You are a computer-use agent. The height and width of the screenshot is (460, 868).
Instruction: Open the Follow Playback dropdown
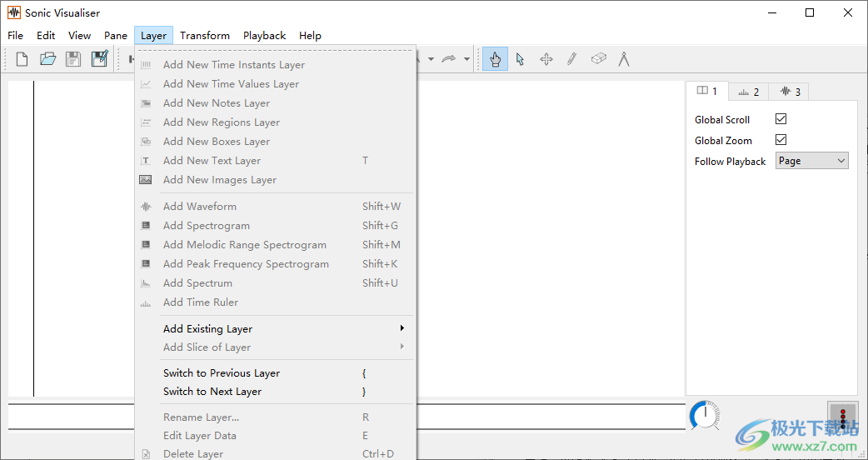click(x=811, y=161)
